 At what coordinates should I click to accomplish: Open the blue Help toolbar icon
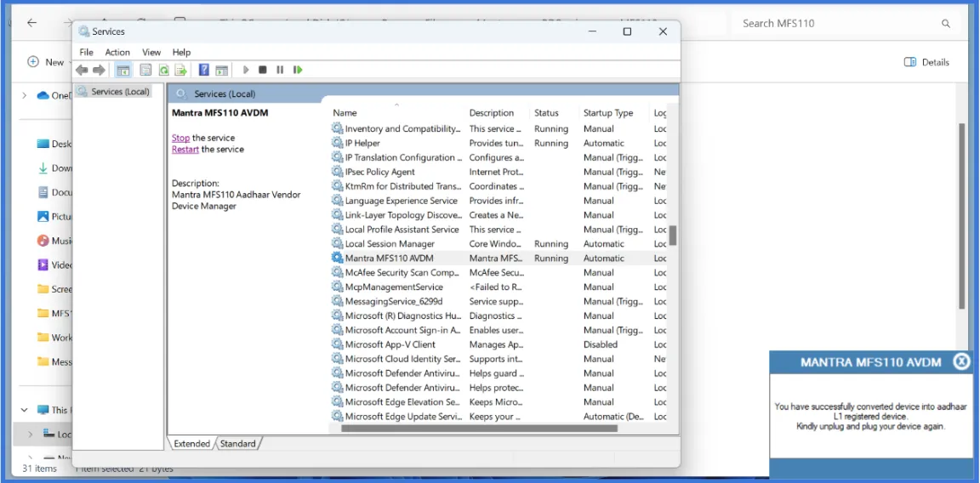click(204, 70)
